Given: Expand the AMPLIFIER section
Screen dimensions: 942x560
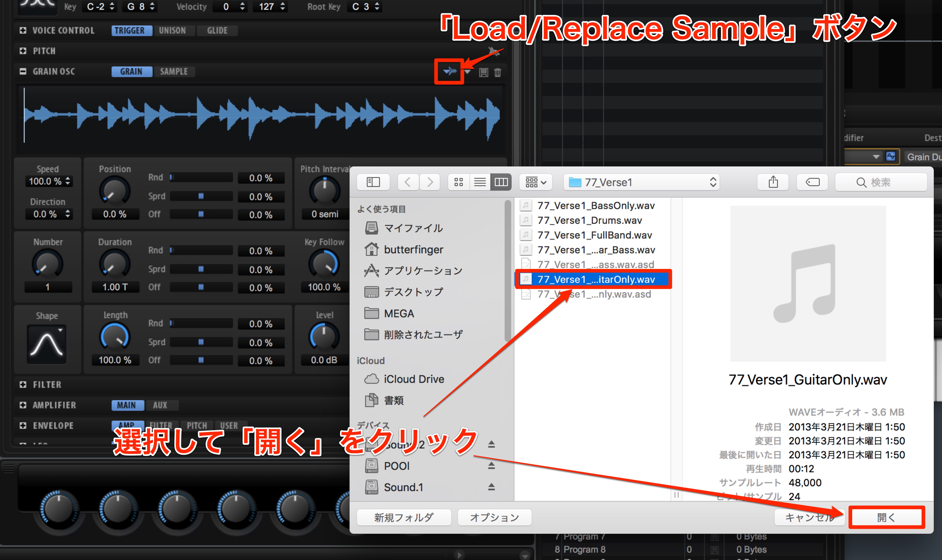Looking at the screenshot, I should (x=23, y=405).
